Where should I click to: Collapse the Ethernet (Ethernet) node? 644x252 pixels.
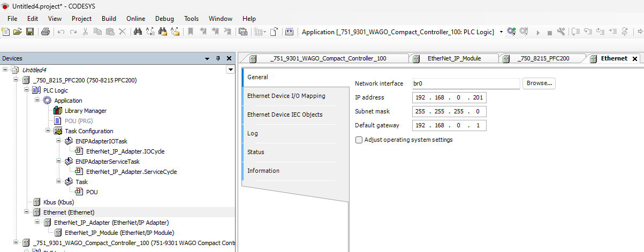pos(27,212)
